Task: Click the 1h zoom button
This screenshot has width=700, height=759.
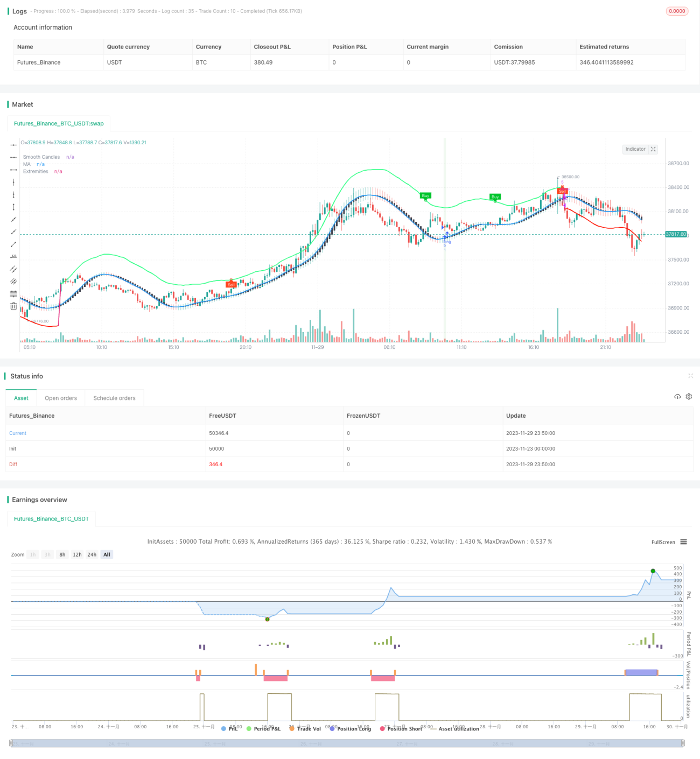Action: pos(33,554)
